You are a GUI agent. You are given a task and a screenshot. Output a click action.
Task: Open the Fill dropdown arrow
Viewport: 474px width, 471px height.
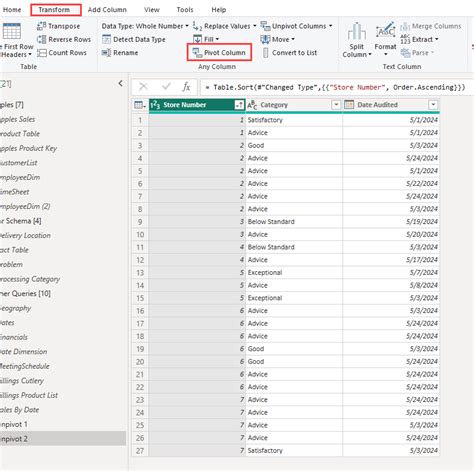coord(217,39)
